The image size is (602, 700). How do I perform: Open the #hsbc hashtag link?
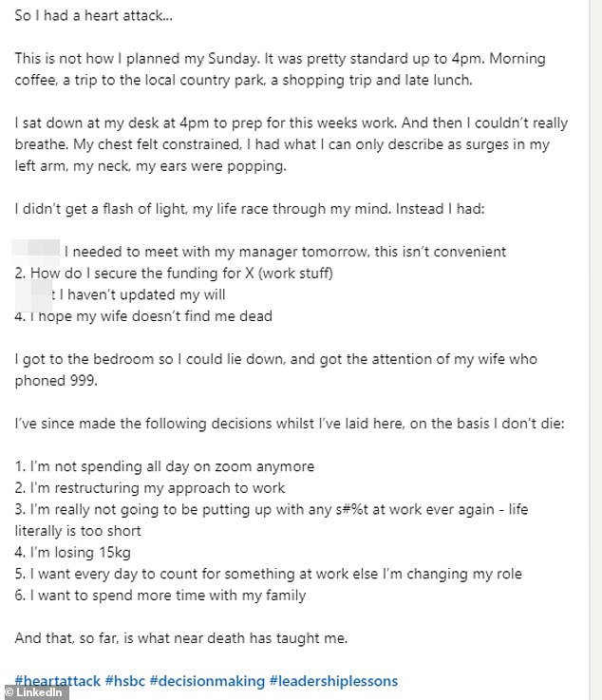click(x=125, y=681)
